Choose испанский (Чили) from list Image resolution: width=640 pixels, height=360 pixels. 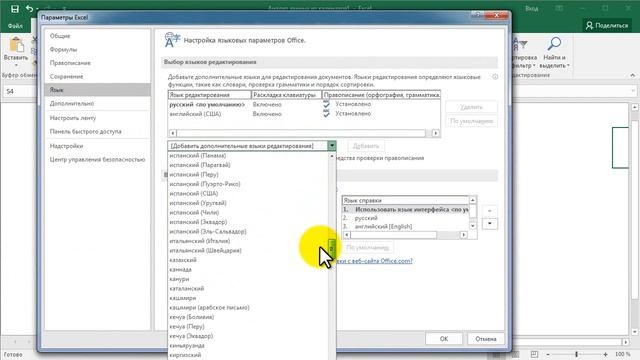pos(248,212)
